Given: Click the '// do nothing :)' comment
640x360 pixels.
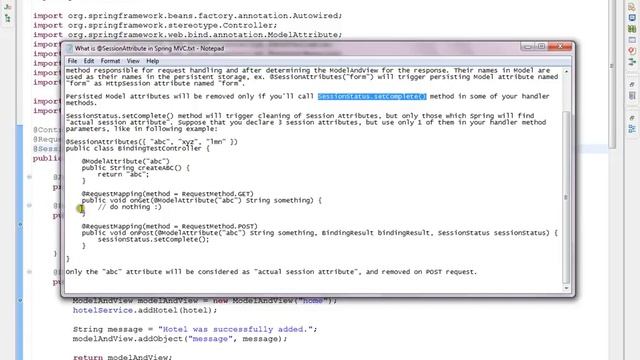Looking at the screenshot, I should pos(129,207).
